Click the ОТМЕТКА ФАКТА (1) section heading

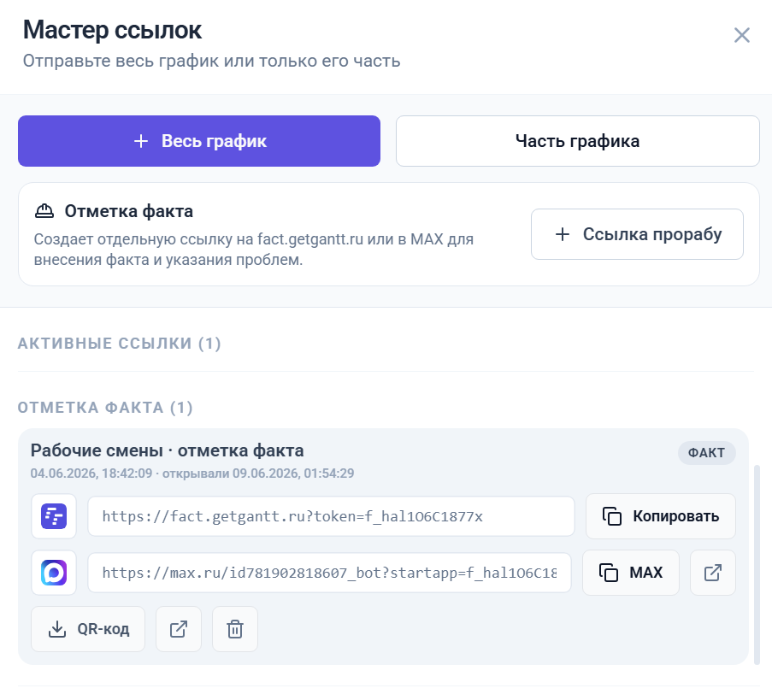105,408
